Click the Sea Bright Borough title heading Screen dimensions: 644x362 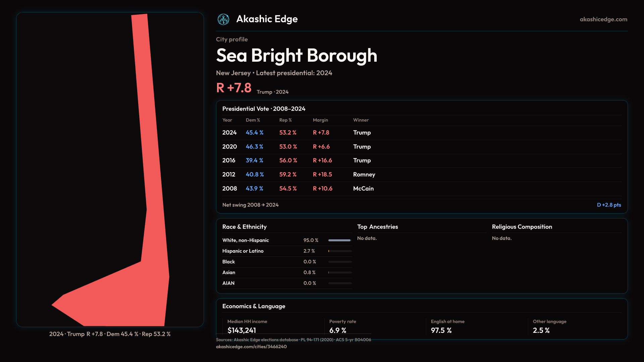(297, 55)
